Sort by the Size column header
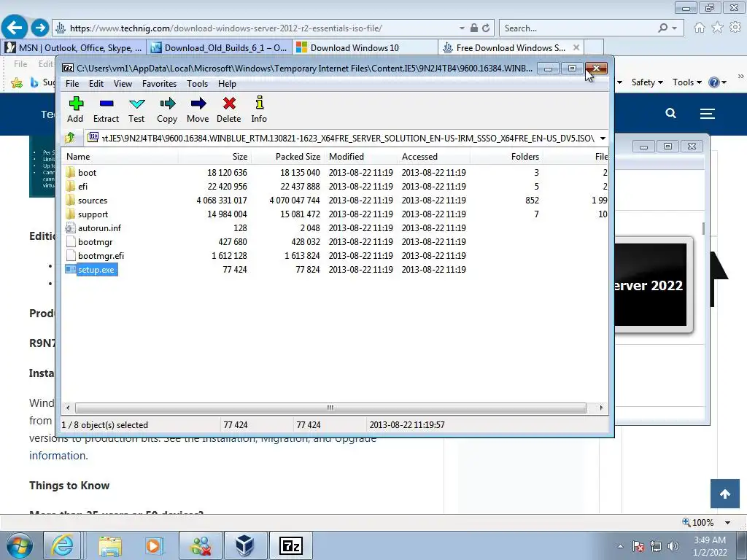747x560 pixels. point(215,157)
